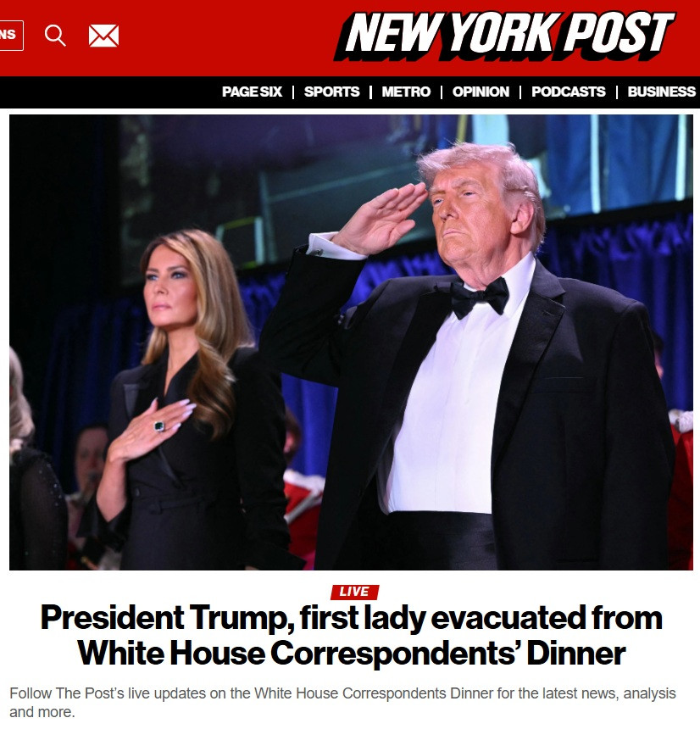Open the site search magnifier icon
The width and height of the screenshot is (700, 729).
55,36
